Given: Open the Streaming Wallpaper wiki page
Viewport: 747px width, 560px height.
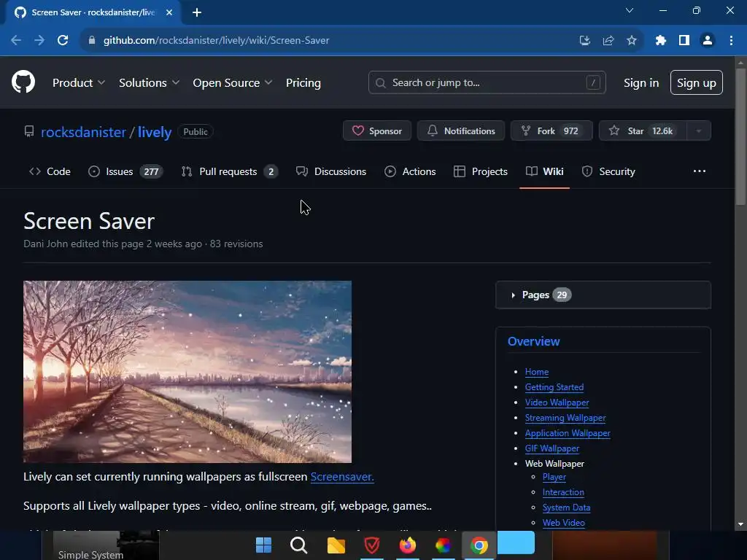Looking at the screenshot, I should [x=565, y=418].
